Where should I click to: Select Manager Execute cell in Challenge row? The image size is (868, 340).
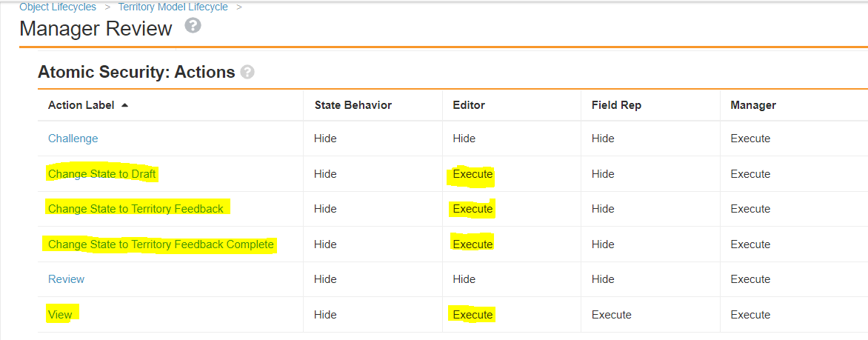click(750, 139)
